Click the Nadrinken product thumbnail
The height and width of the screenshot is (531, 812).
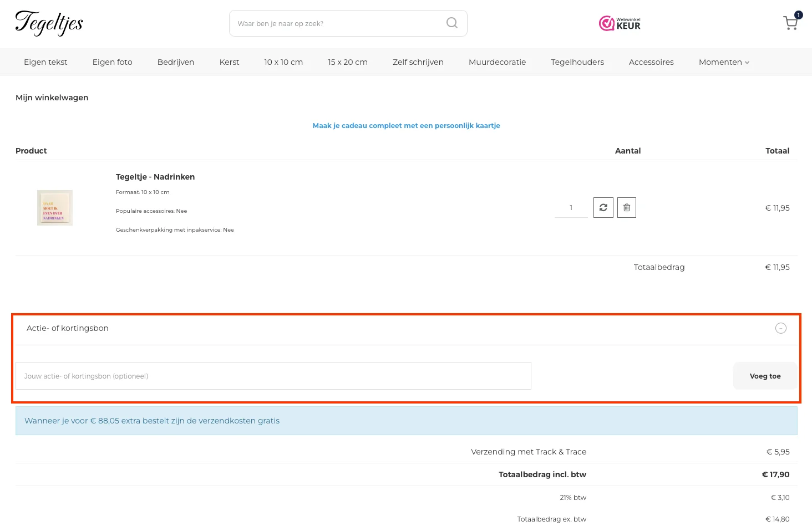[55, 208]
